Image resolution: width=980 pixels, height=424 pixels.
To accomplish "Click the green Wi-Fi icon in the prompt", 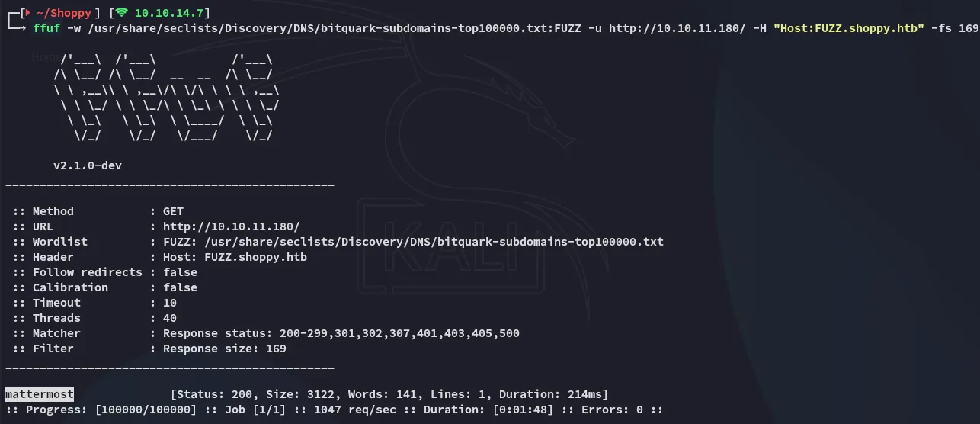I will click(x=122, y=13).
